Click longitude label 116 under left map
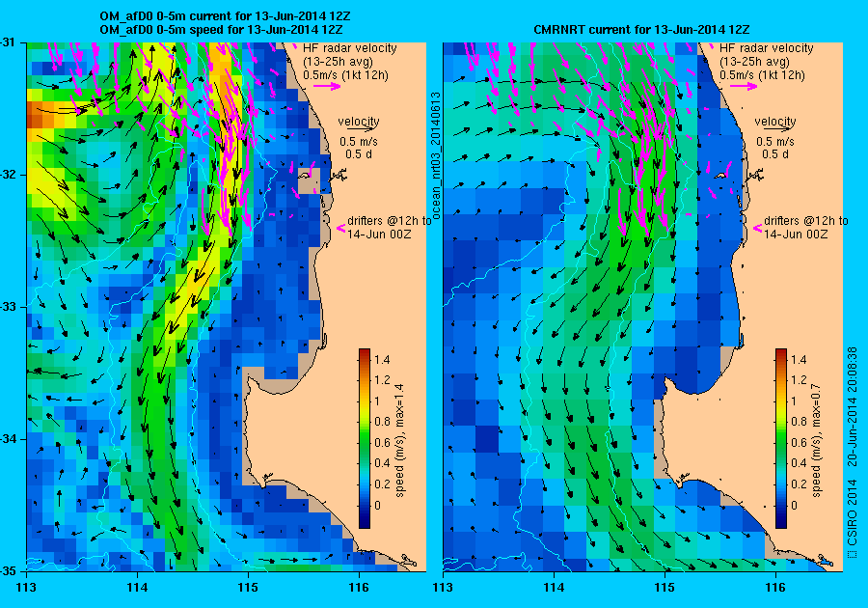Image resolution: width=868 pixels, height=608 pixels. (359, 588)
